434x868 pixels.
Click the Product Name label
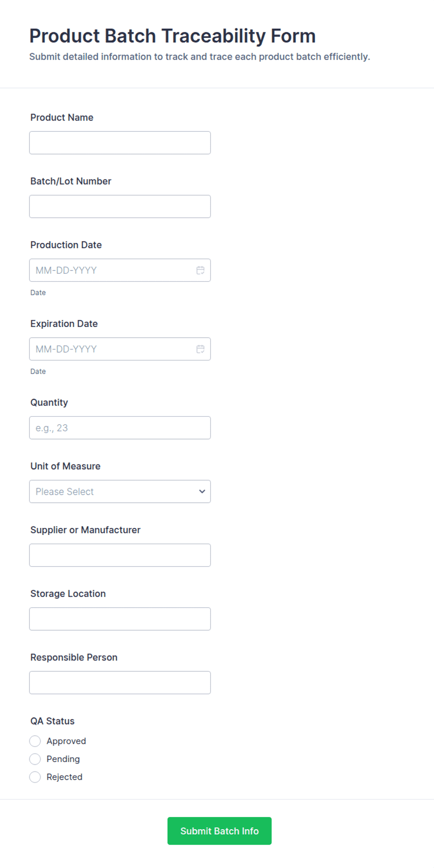pyautogui.click(x=62, y=117)
